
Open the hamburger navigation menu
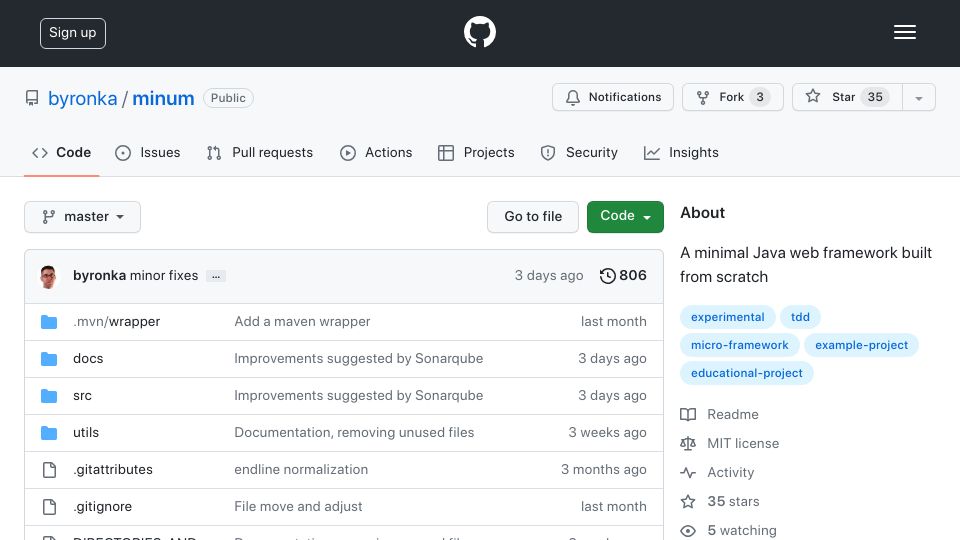tap(904, 32)
